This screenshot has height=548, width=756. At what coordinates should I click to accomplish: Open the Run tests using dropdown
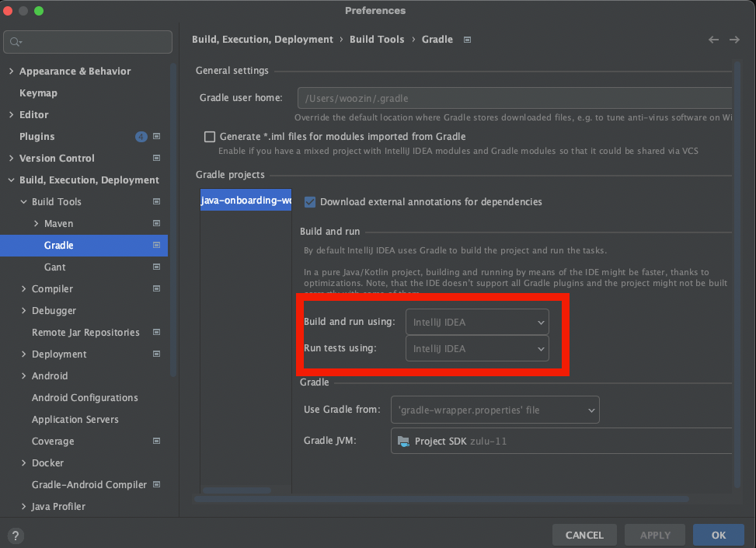pos(477,348)
